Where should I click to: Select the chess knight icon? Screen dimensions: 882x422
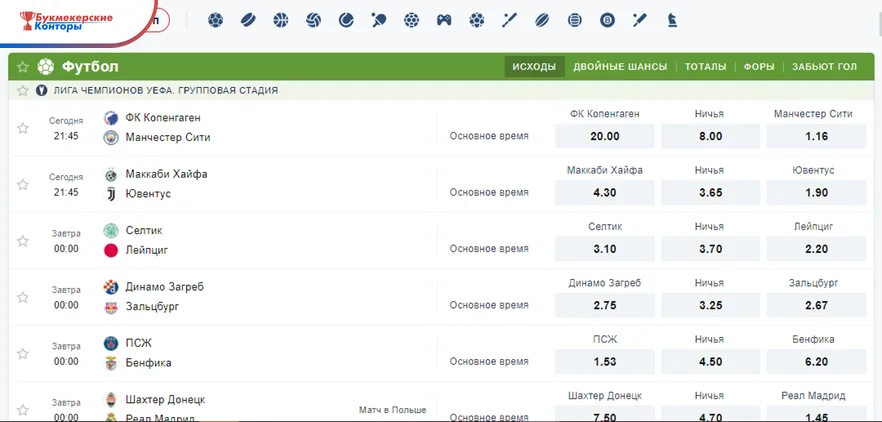point(672,20)
